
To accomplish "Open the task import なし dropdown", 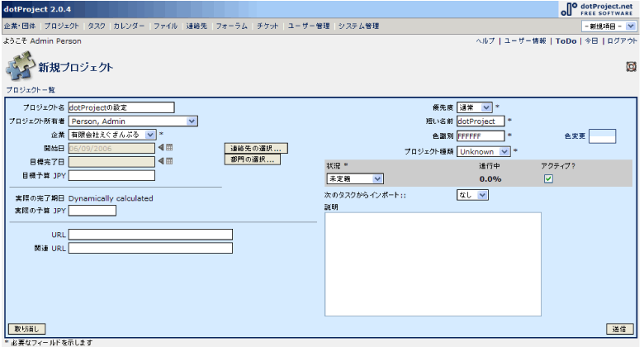I will (x=472, y=195).
